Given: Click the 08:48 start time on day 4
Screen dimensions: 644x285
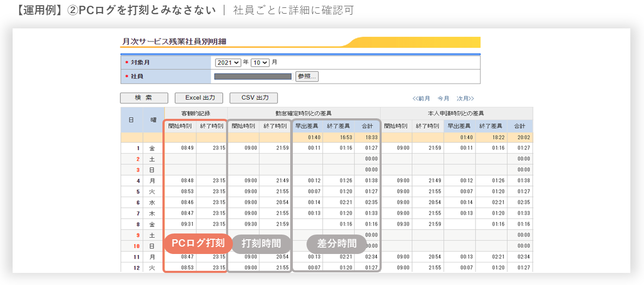Looking at the screenshot, I should 187,180.
